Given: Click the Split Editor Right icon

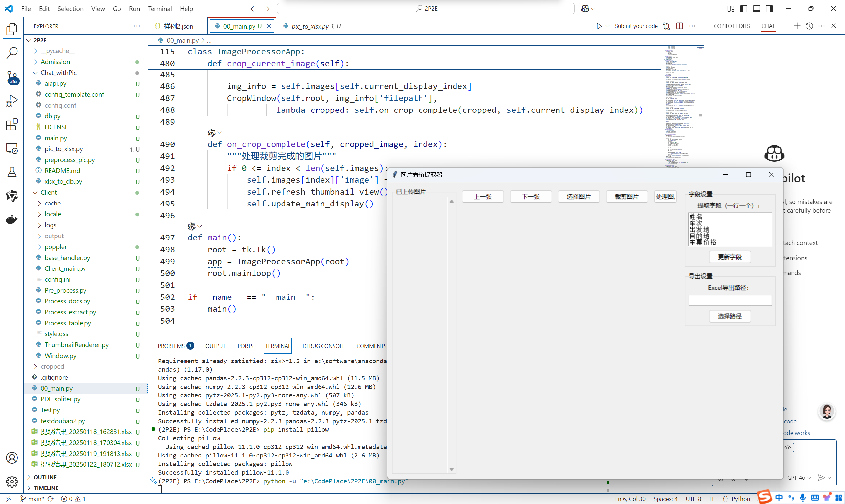Looking at the screenshot, I should pyautogui.click(x=680, y=26).
